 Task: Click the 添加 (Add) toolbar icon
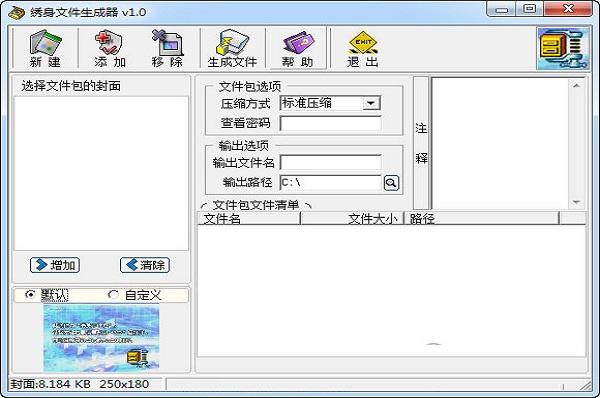(109, 49)
